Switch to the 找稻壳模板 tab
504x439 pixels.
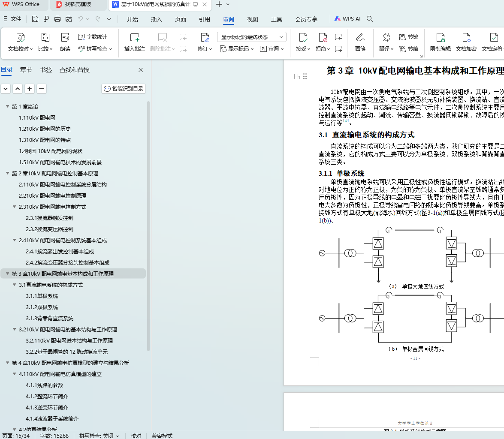pyautogui.click(x=78, y=4)
